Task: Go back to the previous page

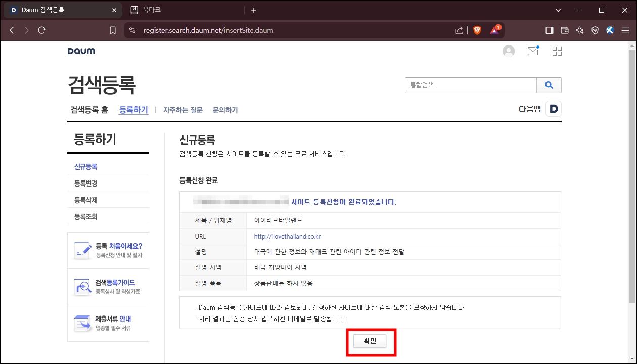Action: tap(12, 30)
